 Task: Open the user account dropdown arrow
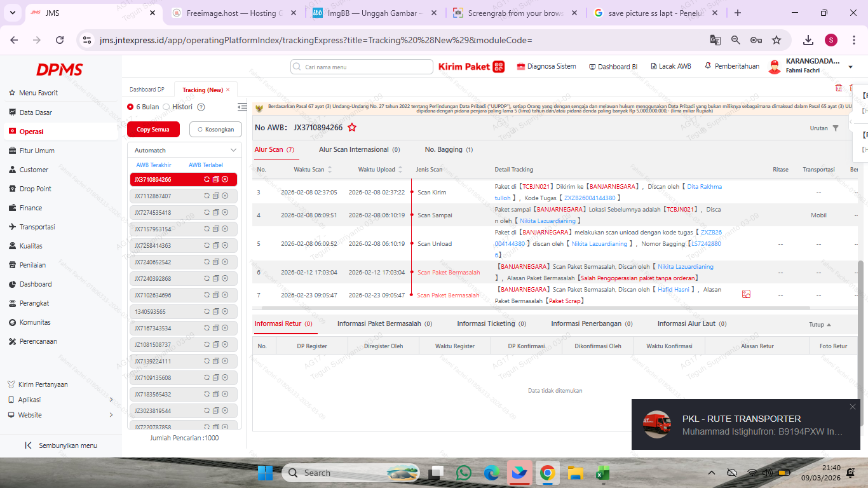pos(851,67)
